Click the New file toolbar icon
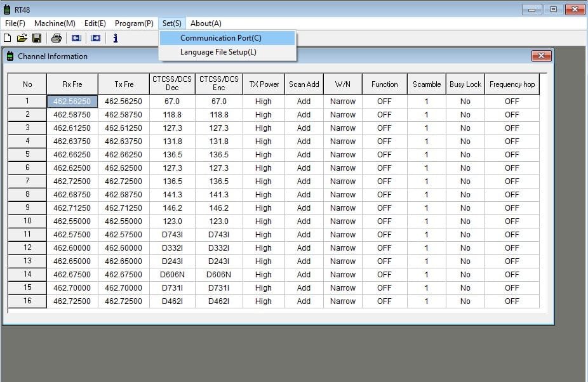Screen dimensions: 588x382 pos(8,38)
